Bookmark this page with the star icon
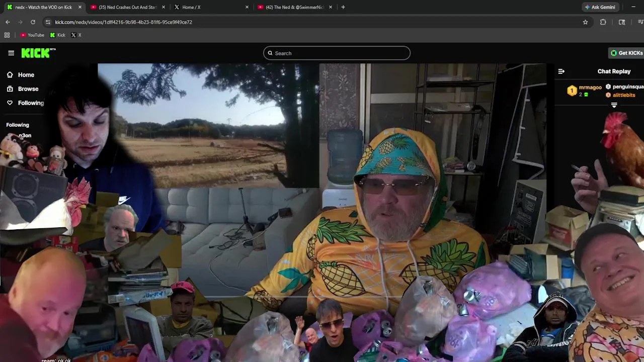This screenshot has width=644, height=362. point(585,22)
